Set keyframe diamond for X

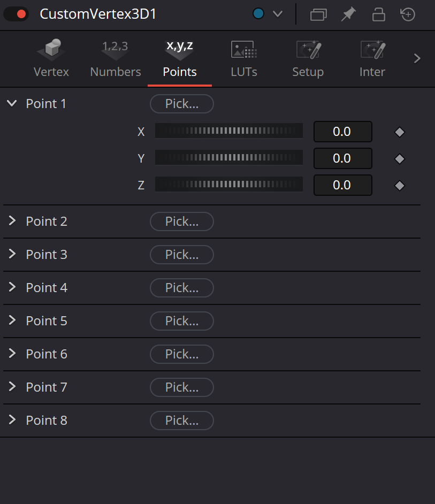[x=400, y=132]
